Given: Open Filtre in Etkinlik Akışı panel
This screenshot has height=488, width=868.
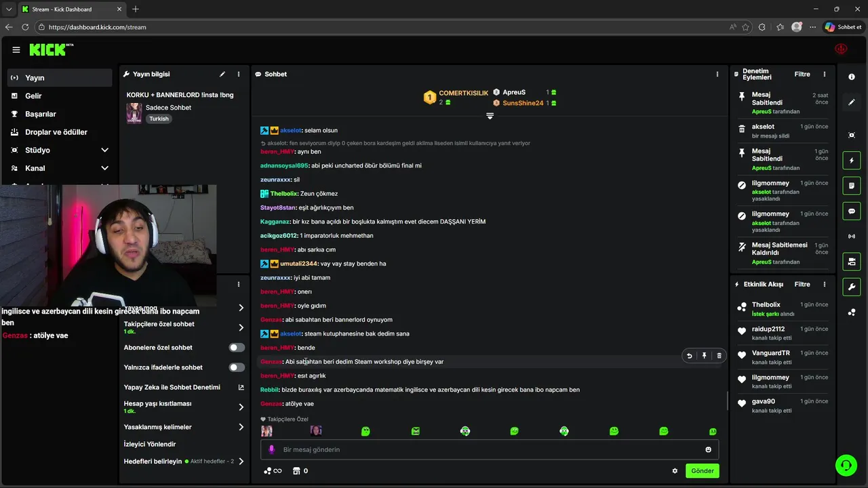Looking at the screenshot, I should 802,284.
